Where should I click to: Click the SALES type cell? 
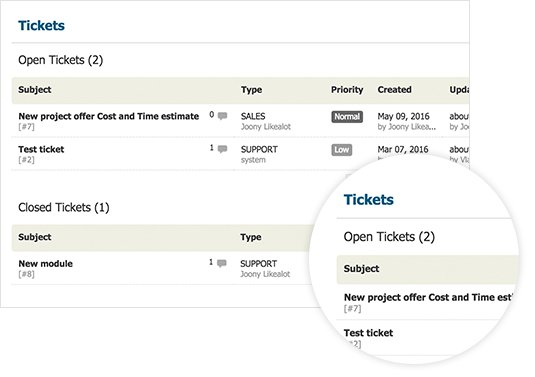(253, 116)
